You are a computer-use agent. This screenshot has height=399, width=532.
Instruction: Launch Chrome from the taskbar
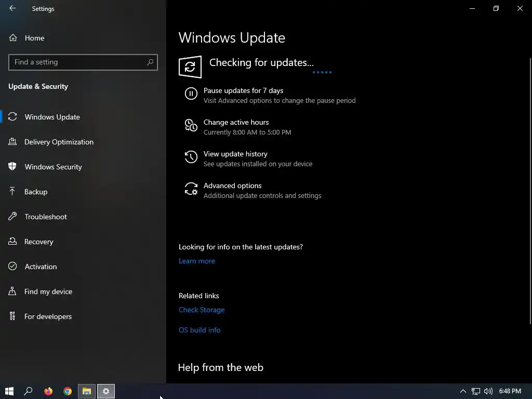[x=68, y=391]
